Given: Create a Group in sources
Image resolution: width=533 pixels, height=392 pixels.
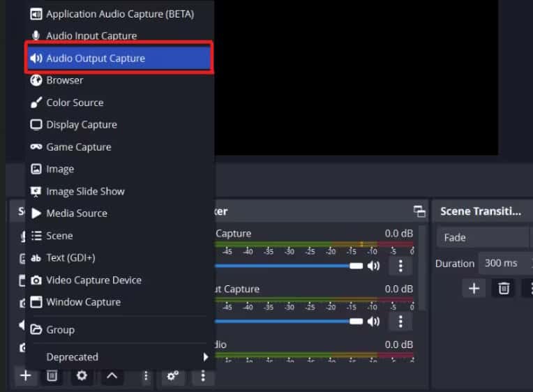Looking at the screenshot, I should point(120,330).
